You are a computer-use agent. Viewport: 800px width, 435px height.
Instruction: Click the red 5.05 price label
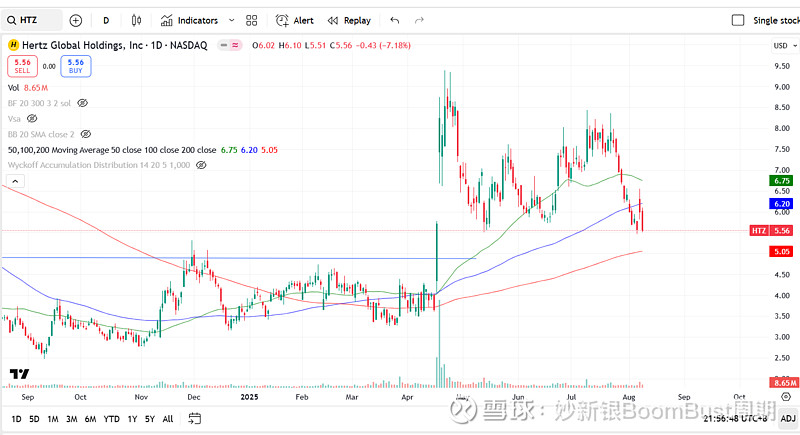(781, 251)
